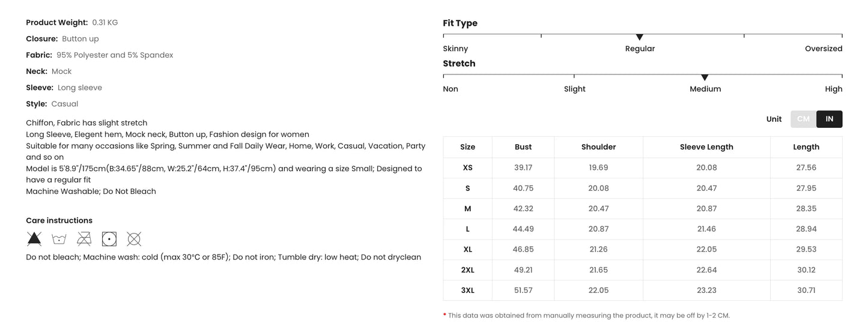The height and width of the screenshot is (335, 868).
Task: Click the tumble dry low heat icon
Action: pos(109,239)
